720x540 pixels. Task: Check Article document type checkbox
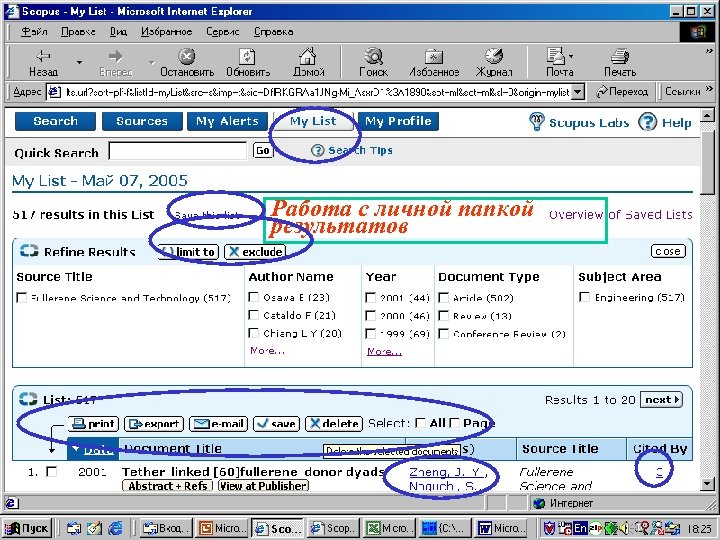click(443, 298)
